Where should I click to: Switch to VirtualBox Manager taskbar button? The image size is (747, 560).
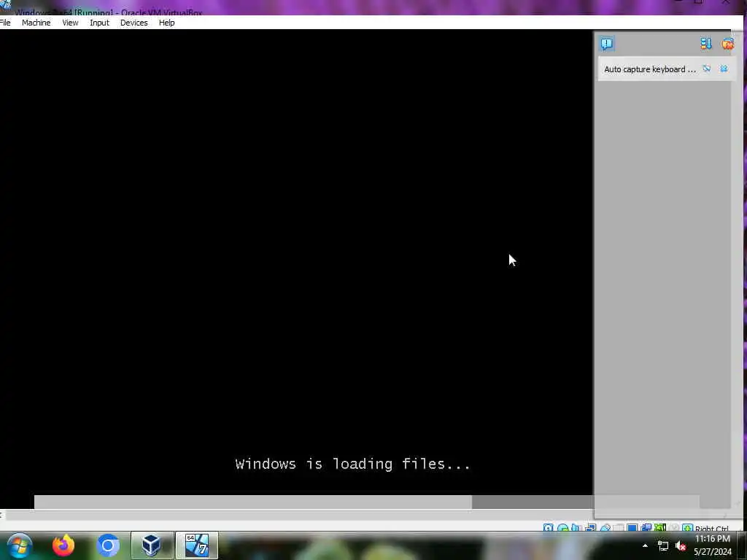152,545
